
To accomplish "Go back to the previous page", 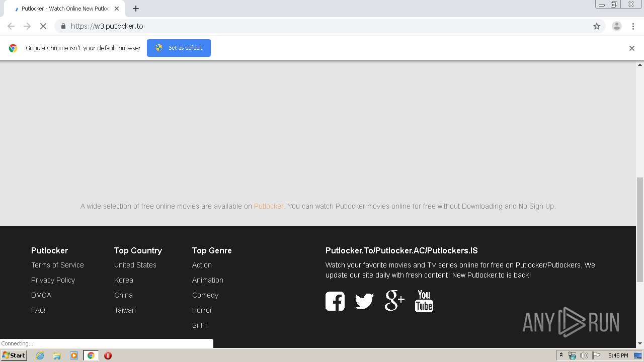I will click(11, 26).
